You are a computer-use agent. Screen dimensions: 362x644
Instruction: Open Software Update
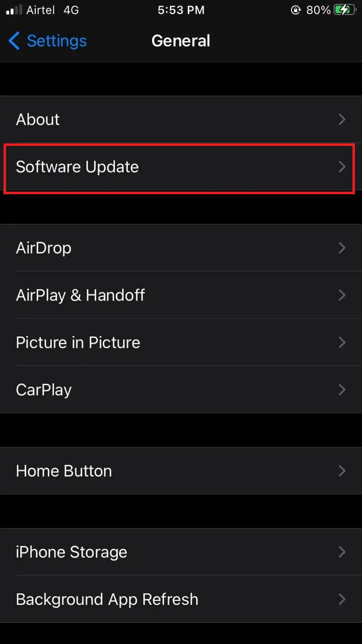181,167
